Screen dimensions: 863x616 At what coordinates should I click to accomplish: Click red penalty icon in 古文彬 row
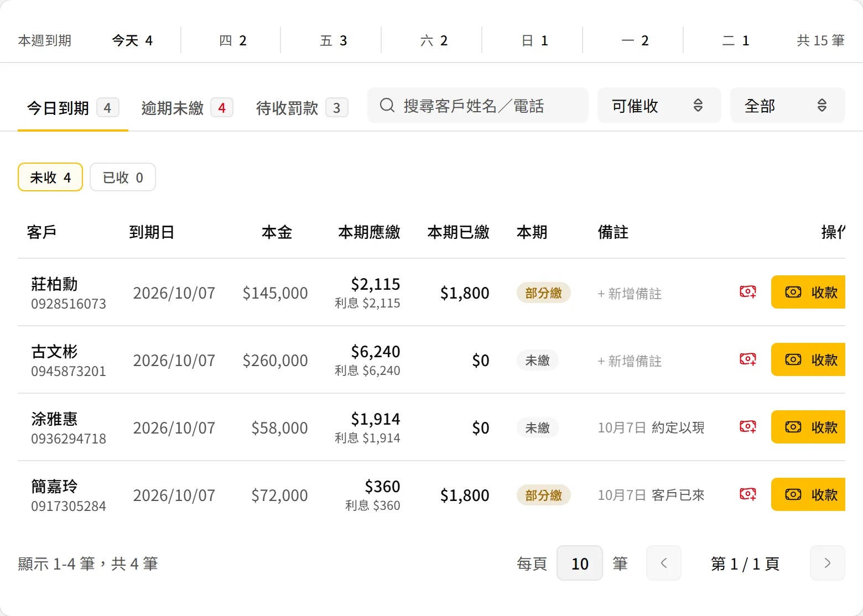point(748,359)
